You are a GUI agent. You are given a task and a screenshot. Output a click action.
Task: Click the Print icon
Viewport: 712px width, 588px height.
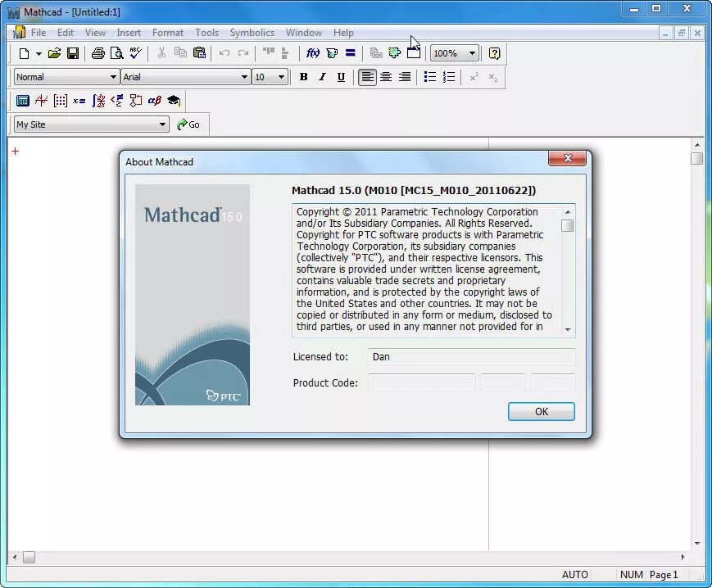click(98, 53)
